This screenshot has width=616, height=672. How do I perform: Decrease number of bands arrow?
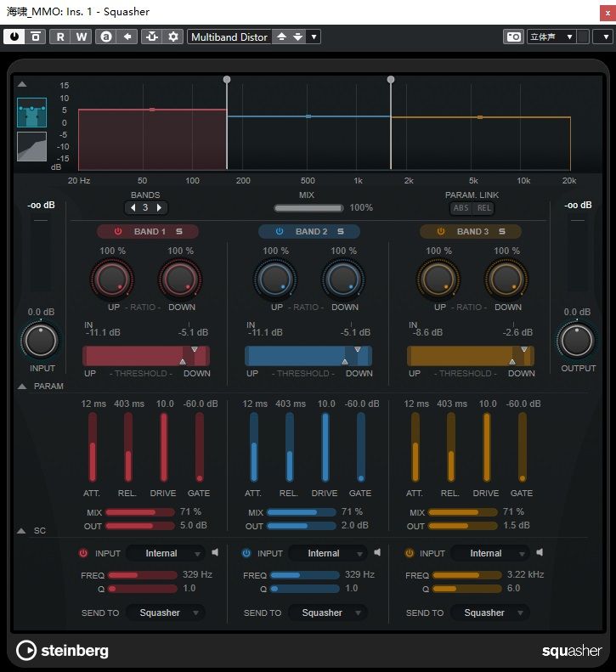[x=133, y=208]
